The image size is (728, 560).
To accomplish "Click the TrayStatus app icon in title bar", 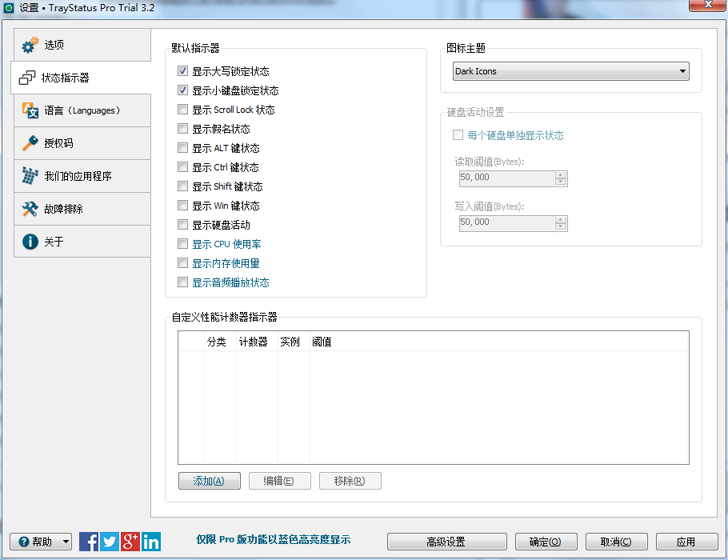I will coord(8,8).
